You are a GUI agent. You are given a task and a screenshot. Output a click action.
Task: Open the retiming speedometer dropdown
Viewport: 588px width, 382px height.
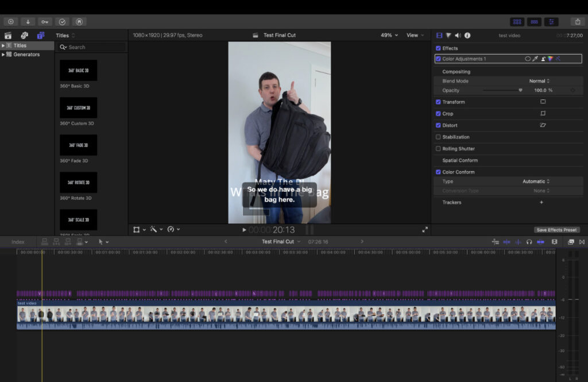[x=173, y=229]
